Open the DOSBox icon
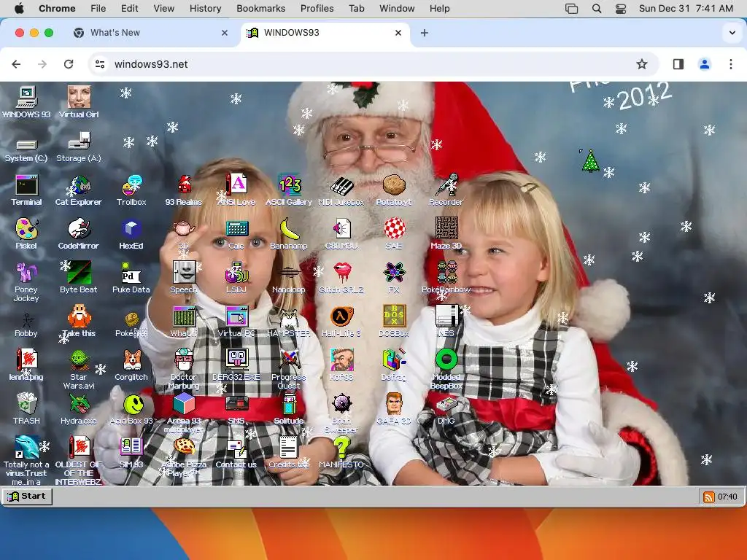 pyautogui.click(x=393, y=316)
